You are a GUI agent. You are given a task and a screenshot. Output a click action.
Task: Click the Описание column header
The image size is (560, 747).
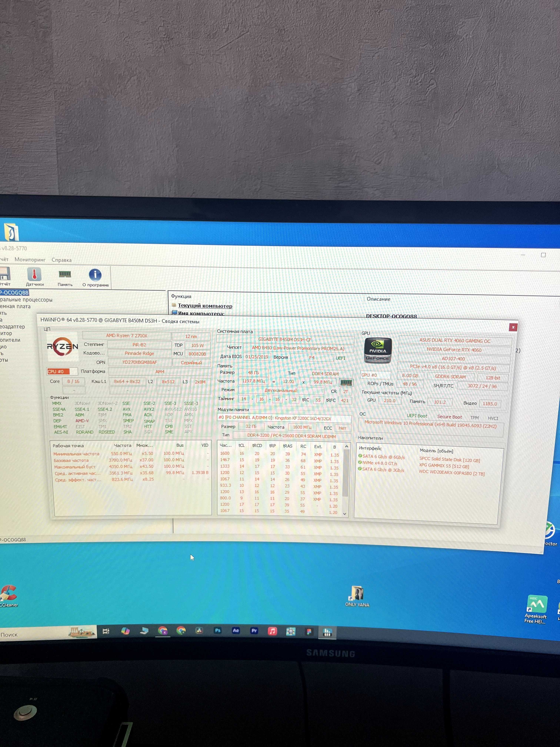click(378, 299)
